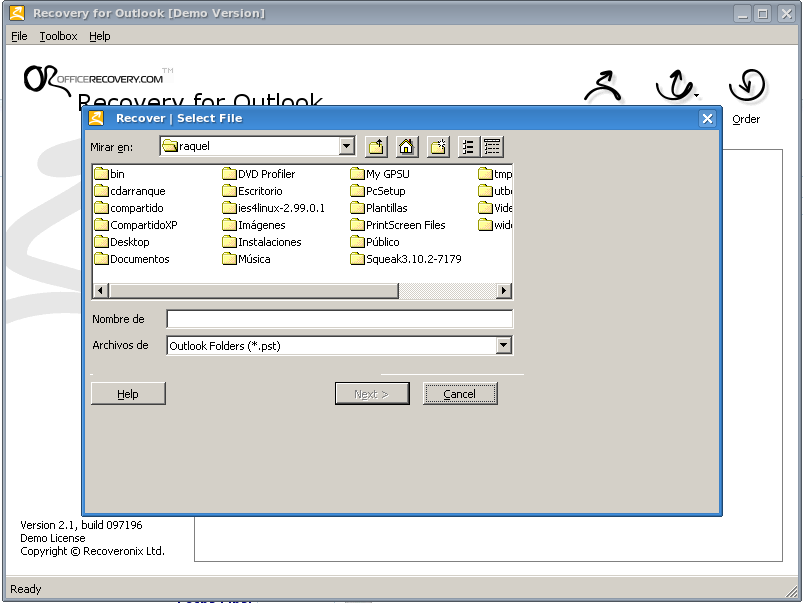This screenshot has width=803, height=603.
Task: Go up one folder level
Action: 376,147
